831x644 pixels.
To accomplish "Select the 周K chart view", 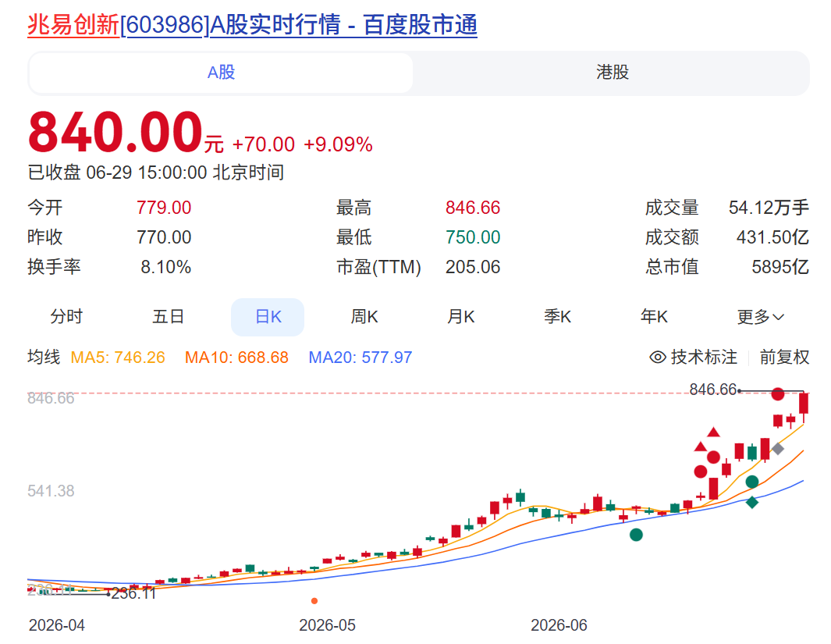I will coord(364,316).
